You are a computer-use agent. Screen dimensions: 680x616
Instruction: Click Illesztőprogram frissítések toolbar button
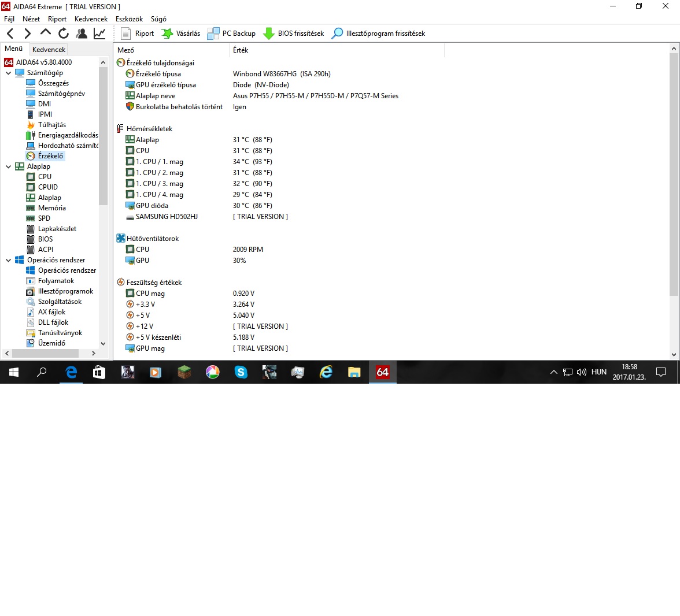[378, 34]
